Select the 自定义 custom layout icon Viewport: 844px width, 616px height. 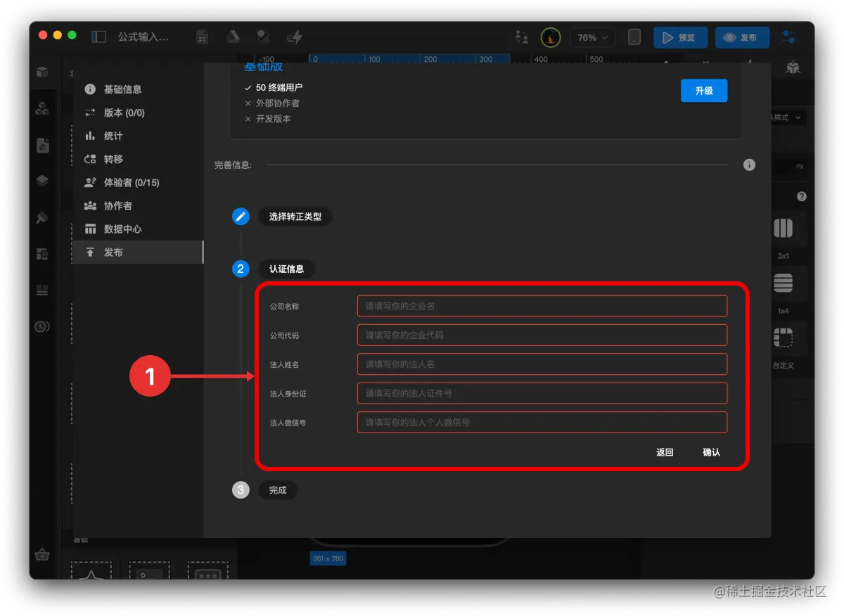[x=783, y=338]
